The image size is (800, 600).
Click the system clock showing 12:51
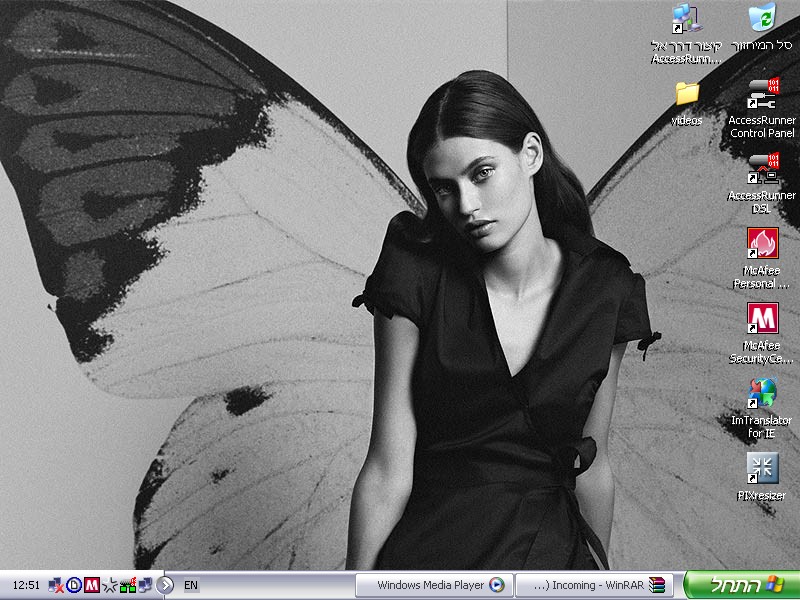[27, 585]
